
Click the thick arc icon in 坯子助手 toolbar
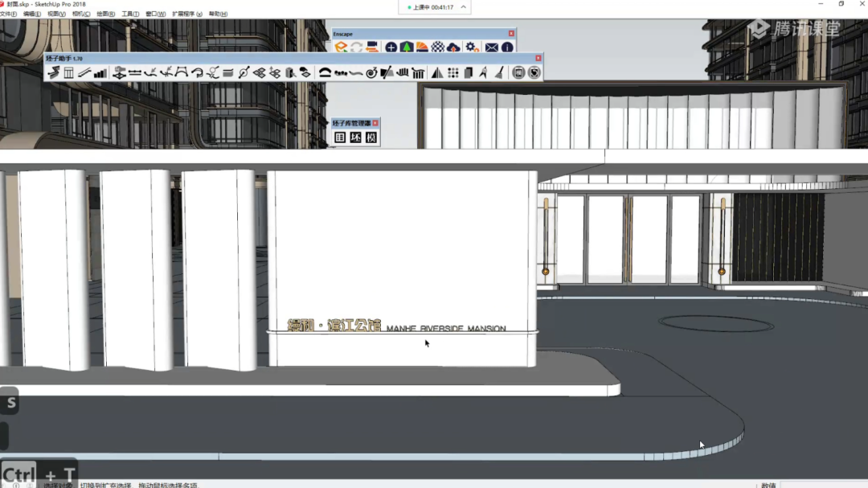coord(325,72)
